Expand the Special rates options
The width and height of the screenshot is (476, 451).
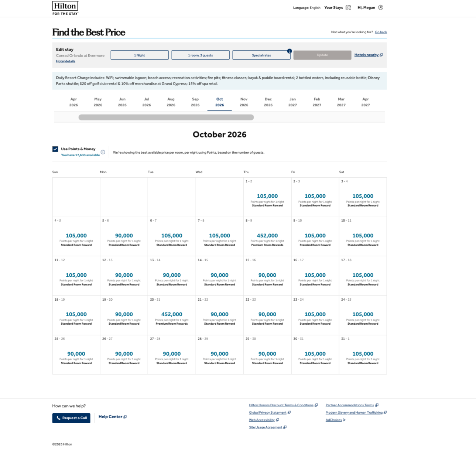coord(261,55)
